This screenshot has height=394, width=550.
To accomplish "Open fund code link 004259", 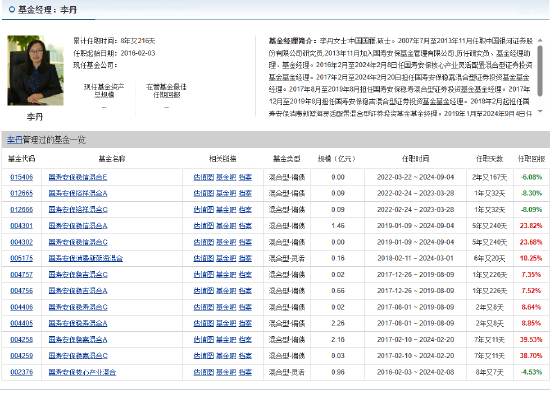I will (21, 356).
